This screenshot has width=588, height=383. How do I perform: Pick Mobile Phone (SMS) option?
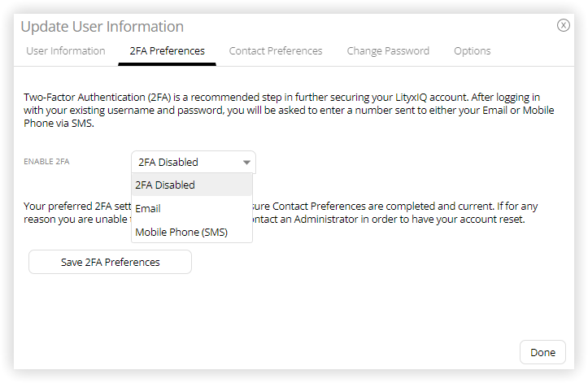tap(192, 233)
